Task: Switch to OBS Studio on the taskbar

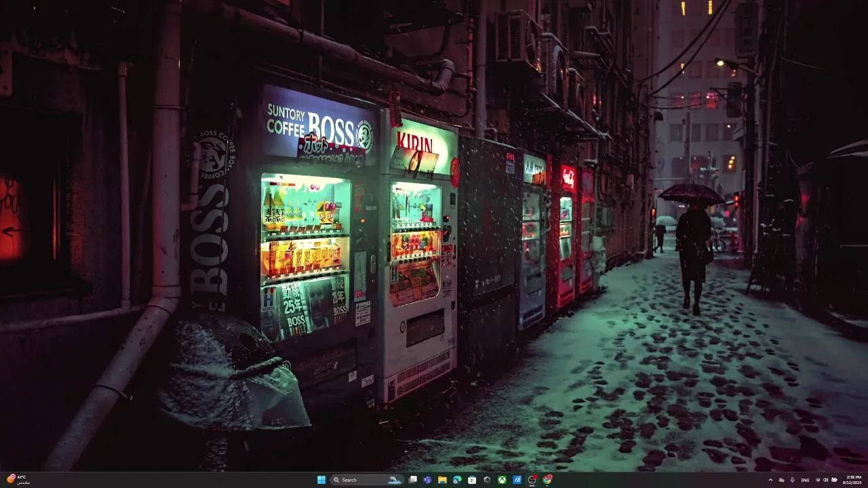Action: pyautogui.click(x=532, y=480)
